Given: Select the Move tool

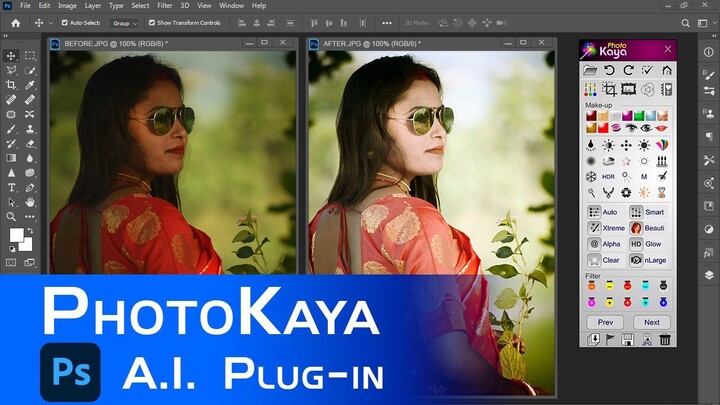Looking at the screenshot, I should click(x=11, y=56).
